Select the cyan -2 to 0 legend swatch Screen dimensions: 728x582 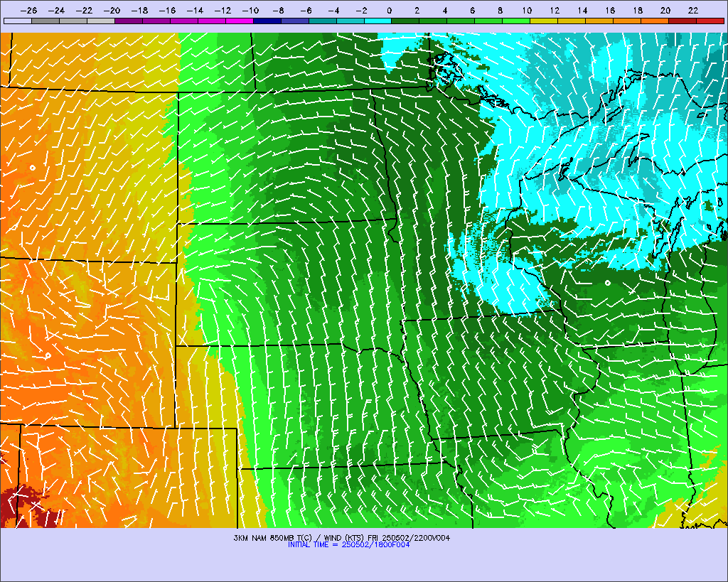(x=378, y=21)
